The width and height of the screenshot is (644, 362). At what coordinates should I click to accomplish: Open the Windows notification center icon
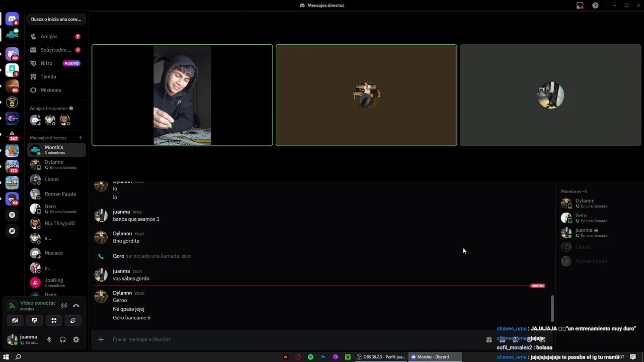633,357
